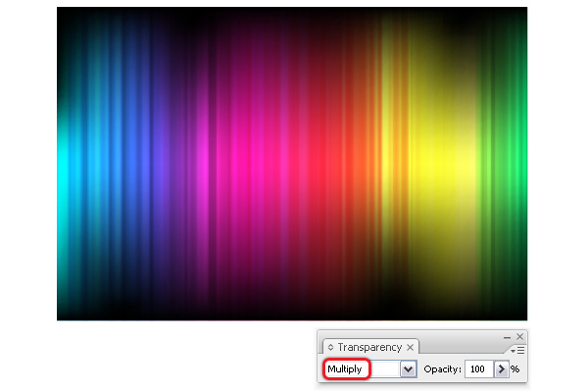
Task: Click the Opacity label text
Action: pyautogui.click(x=442, y=369)
